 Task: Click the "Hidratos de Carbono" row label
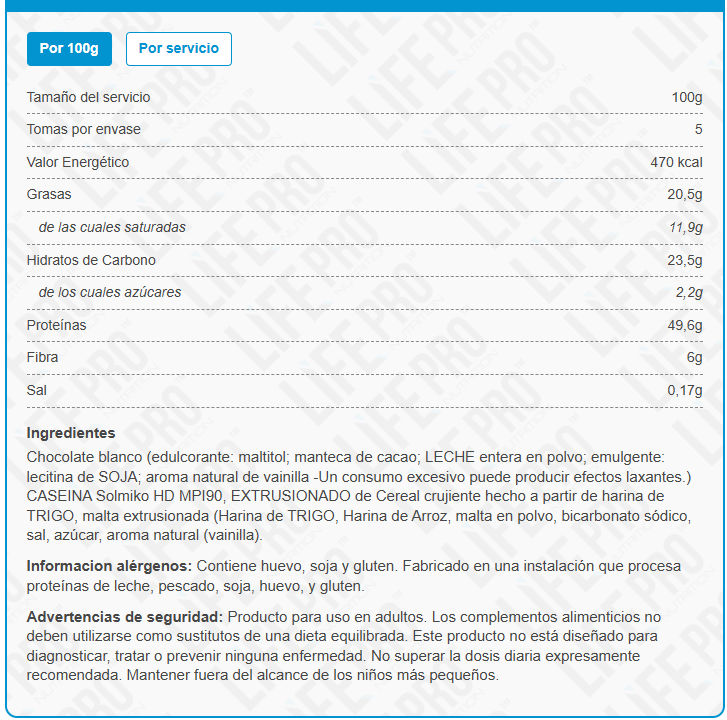pos(91,260)
